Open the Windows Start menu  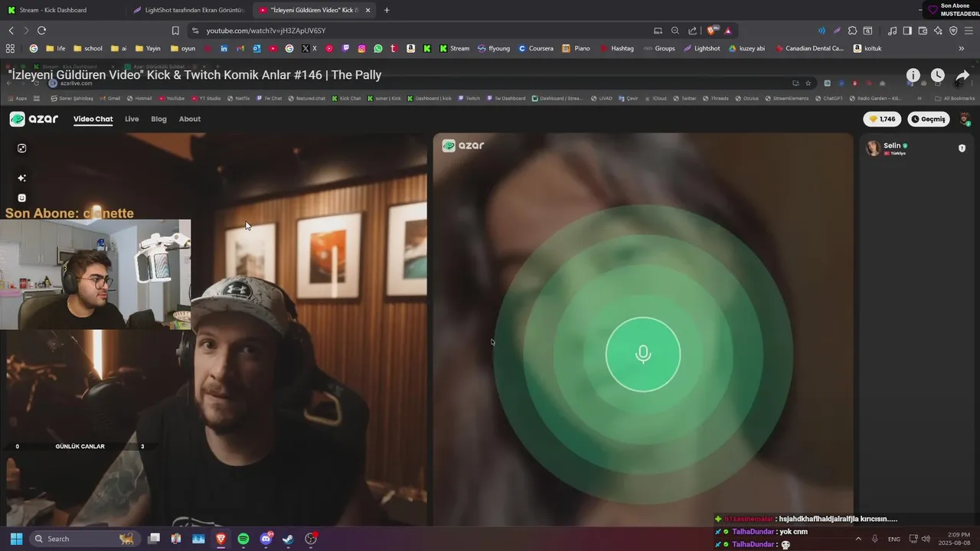point(16,539)
